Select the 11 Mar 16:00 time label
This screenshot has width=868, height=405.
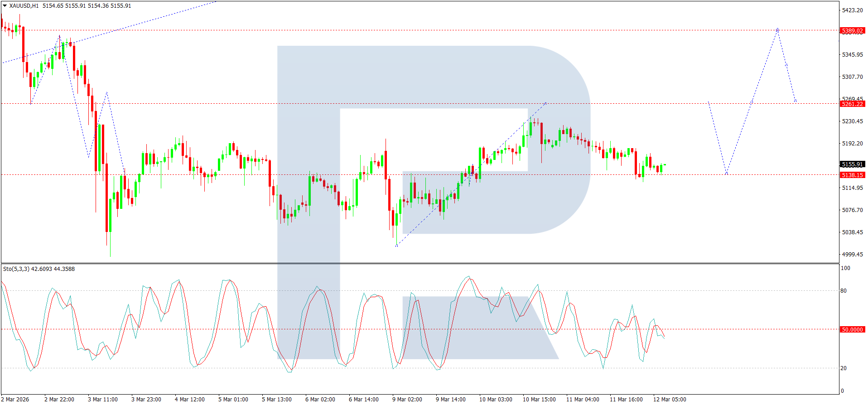626,400
